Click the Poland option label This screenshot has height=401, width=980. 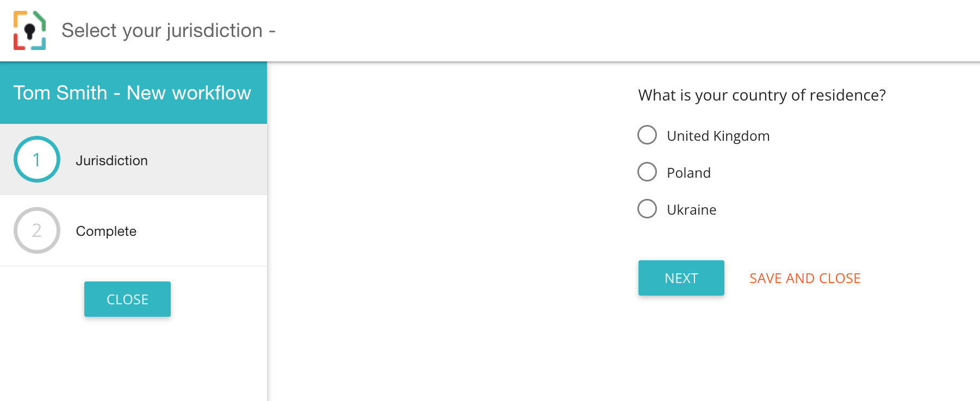coord(689,173)
